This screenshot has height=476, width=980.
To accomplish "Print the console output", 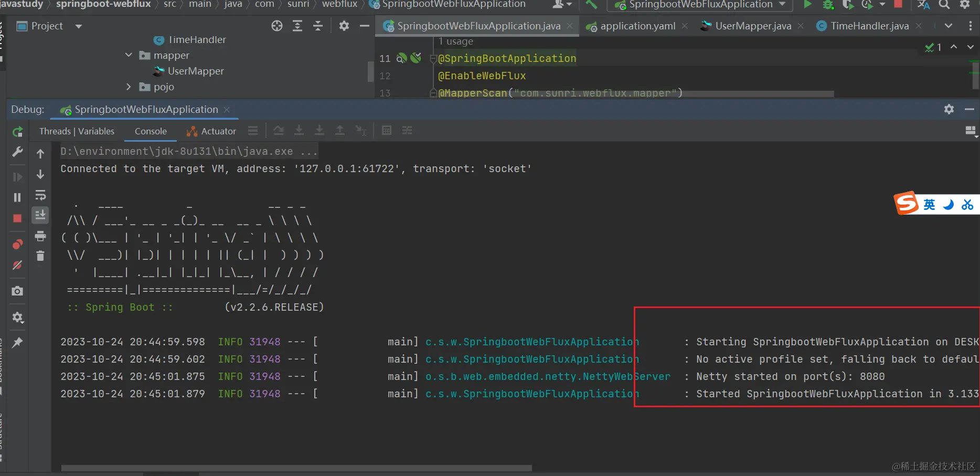I will pyautogui.click(x=40, y=236).
